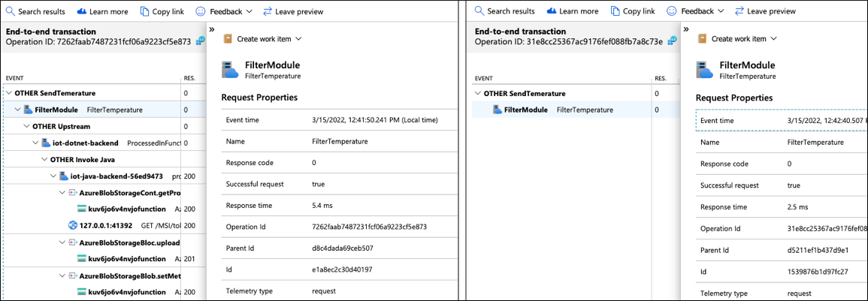Click the 127.0.0.1:41392 globe icon
Screen dimensions: 868x301
73,225
